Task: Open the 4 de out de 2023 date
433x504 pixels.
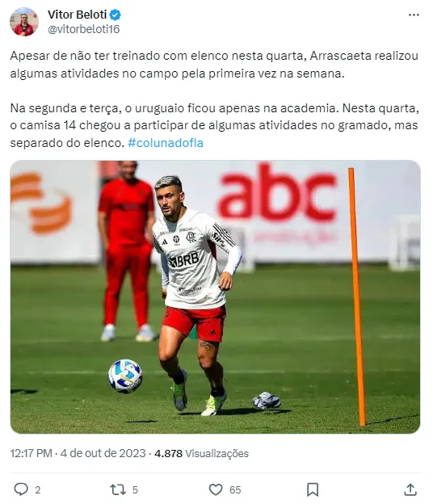Action: pyautogui.click(x=103, y=453)
